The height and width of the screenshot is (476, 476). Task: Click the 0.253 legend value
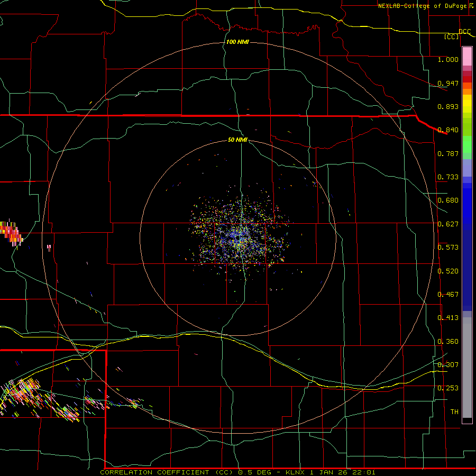click(448, 388)
